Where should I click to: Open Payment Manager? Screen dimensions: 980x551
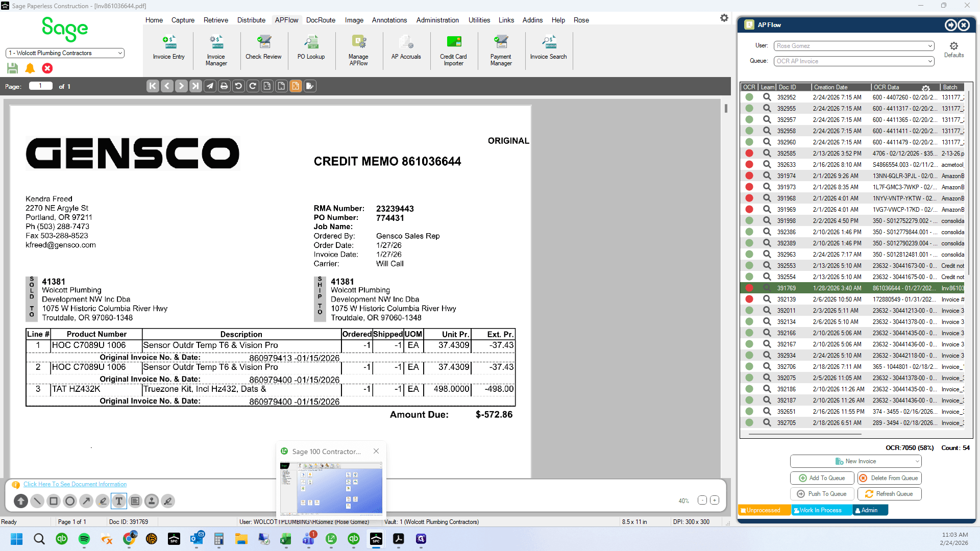coord(501,51)
